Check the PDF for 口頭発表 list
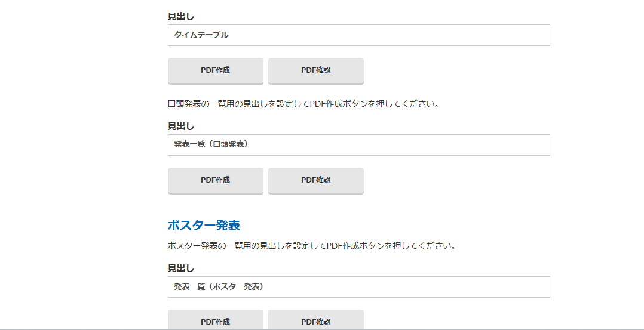644x330 pixels. (x=316, y=180)
